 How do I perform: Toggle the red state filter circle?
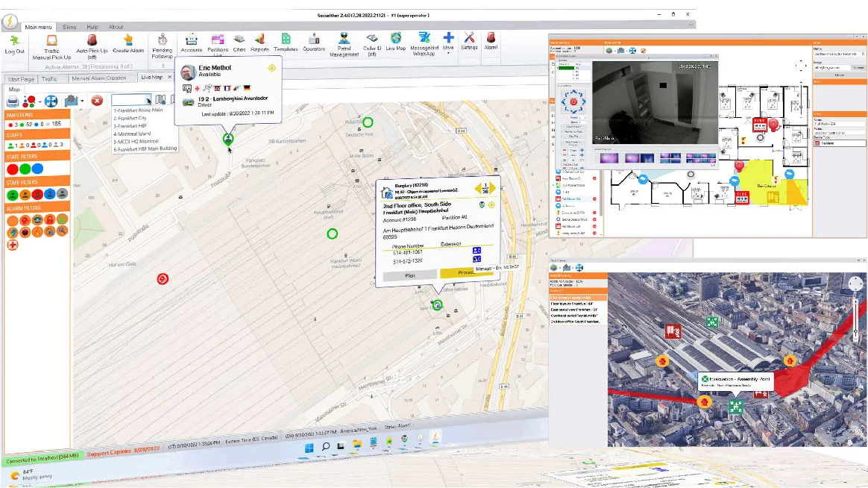pyautogui.click(x=13, y=169)
